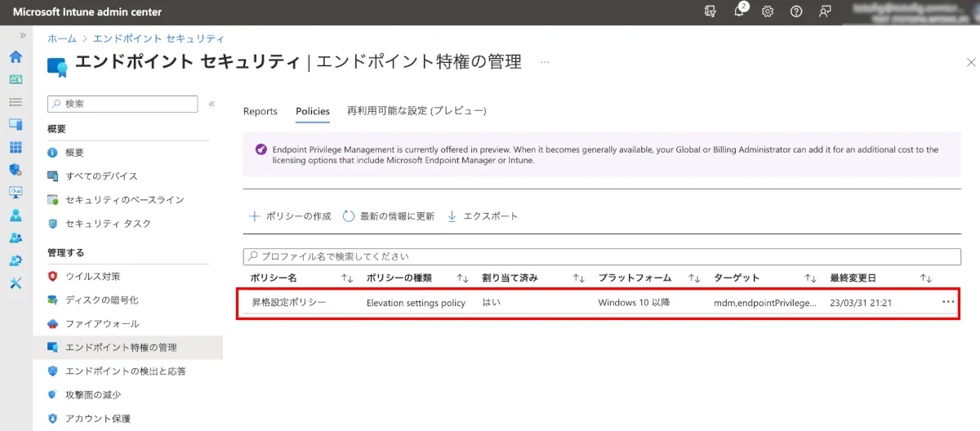Click mdm,endpointPrivilege target cell

pyautogui.click(x=765, y=303)
